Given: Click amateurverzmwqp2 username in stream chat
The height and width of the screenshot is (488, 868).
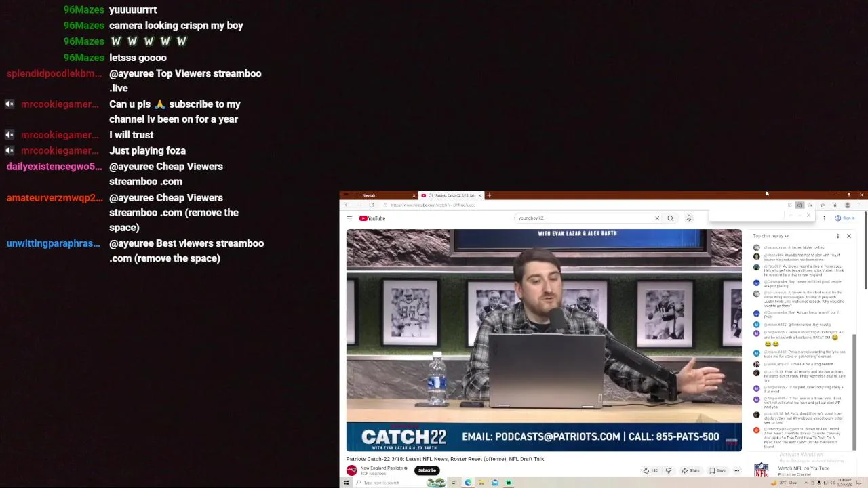Looking at the screenshot, I should pyautogui.click(x=54, y=197).
